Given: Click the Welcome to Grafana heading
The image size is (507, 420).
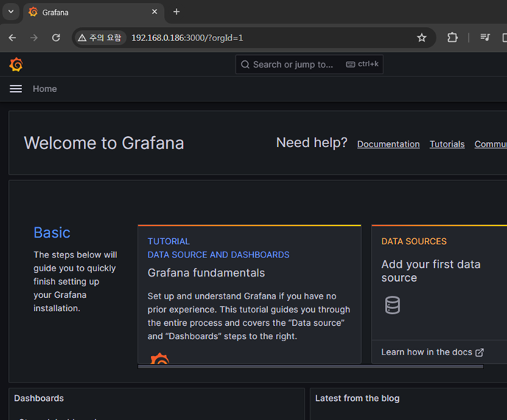Looking at the screenshot, I should tap(104, 143).
